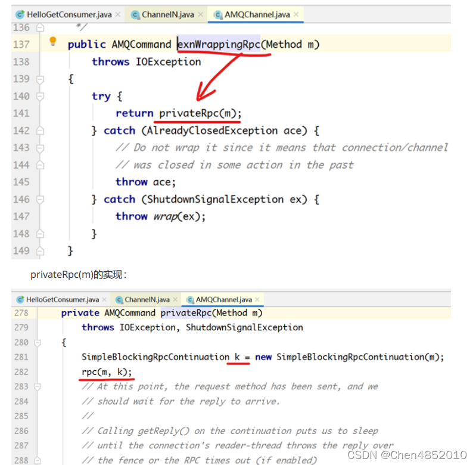Click AMQChannel.java class icon in top tab bar

pyautogui.click(x=217, y=14)
